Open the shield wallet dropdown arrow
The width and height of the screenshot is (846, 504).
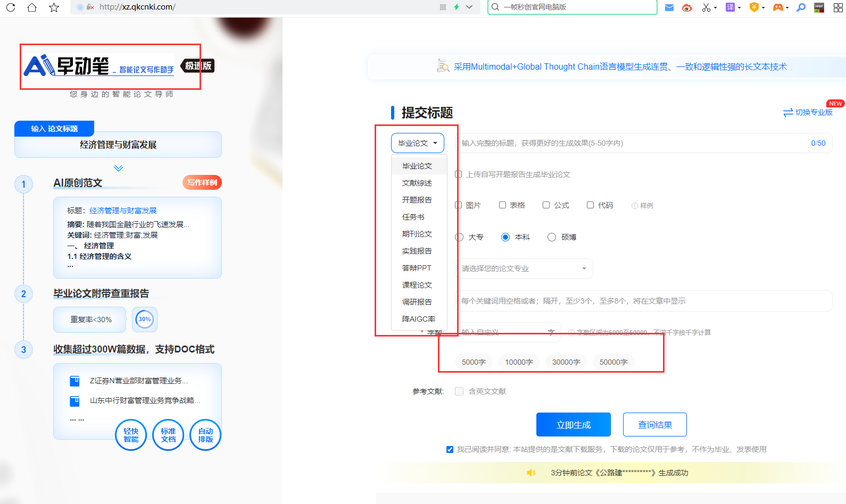click(763, 8)
